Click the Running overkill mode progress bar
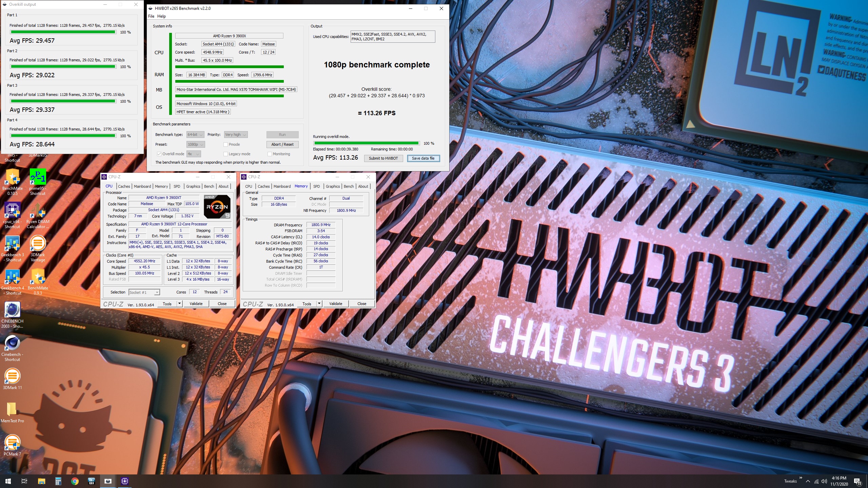Image resolution: width=868 pixels, height=488 pixels. 367,143
